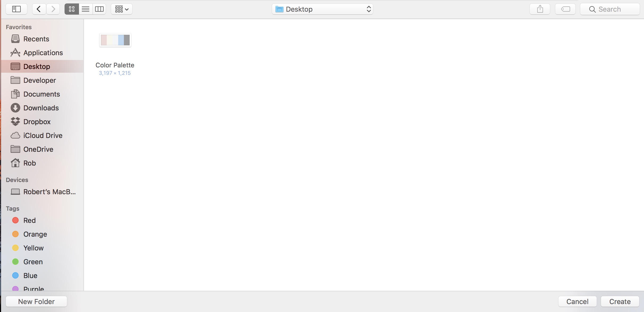Viewport: 644px width, 312px height.
Task: Select the Color Palette image thumbnail
Action: coord(115,40)
